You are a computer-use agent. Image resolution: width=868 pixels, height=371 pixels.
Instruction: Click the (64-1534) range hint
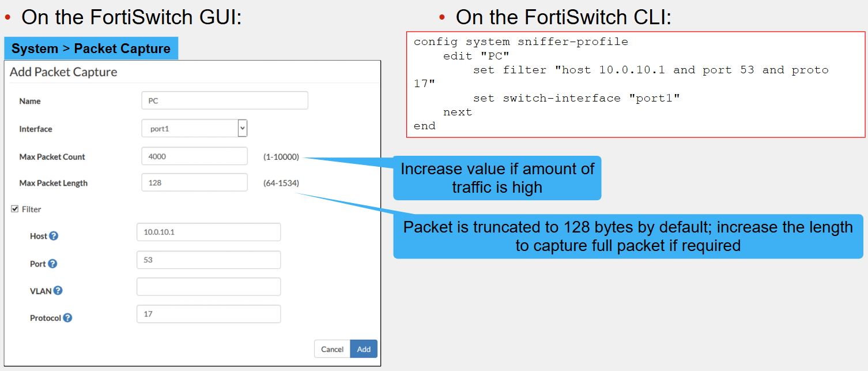pos(281,183)
